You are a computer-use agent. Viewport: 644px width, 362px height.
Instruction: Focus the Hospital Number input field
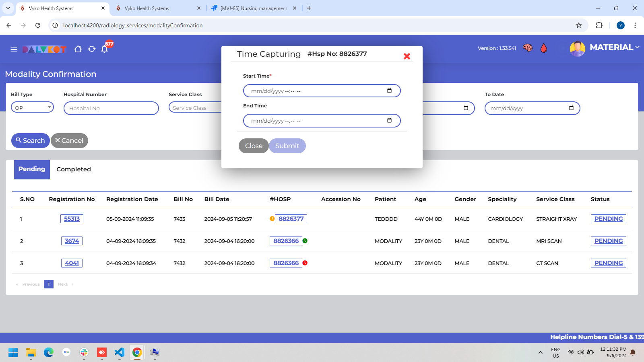click(111, 108)
